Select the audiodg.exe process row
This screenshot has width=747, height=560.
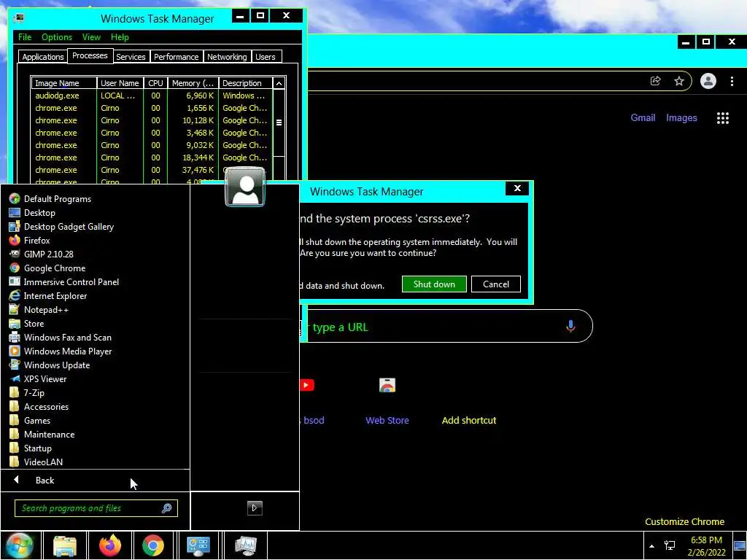(152, 96)
